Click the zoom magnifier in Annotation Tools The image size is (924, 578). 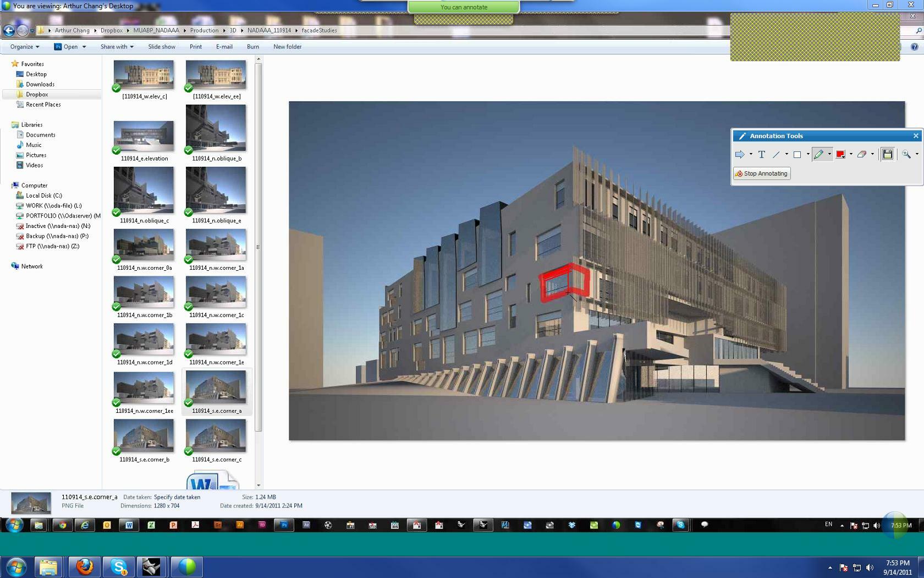[x=906, y=155]
